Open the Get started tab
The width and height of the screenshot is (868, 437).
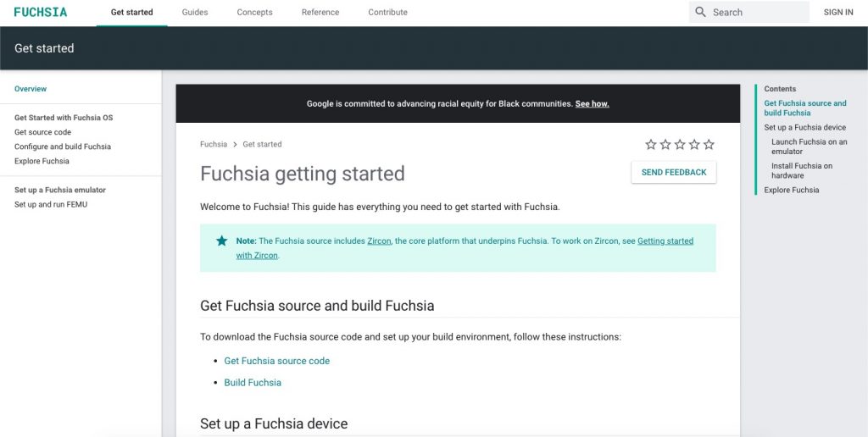pos(131,12)
